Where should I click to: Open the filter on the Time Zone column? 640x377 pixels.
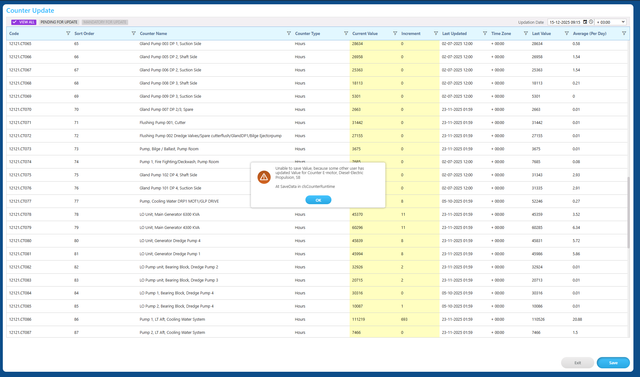tap(526, 33)
